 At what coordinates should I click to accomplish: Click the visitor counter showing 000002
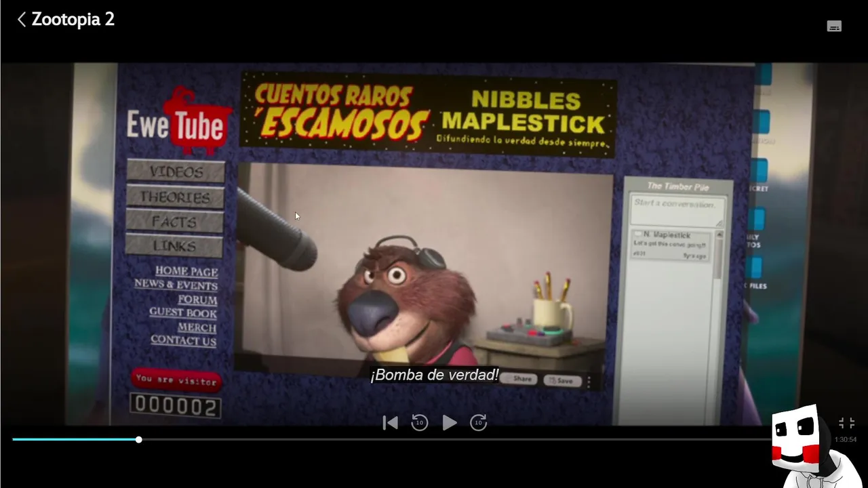tap(176, 406)
